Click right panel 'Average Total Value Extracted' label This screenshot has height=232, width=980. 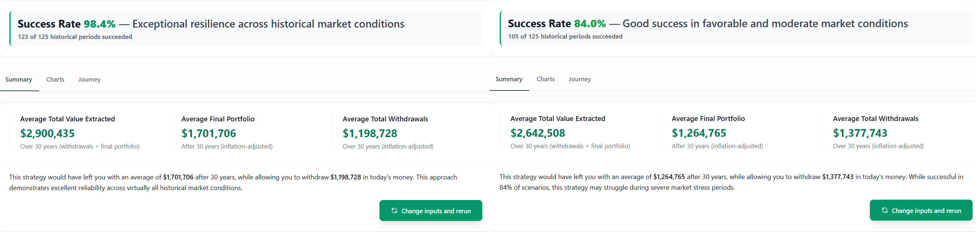pyautogui.click(x=558, y=118)
